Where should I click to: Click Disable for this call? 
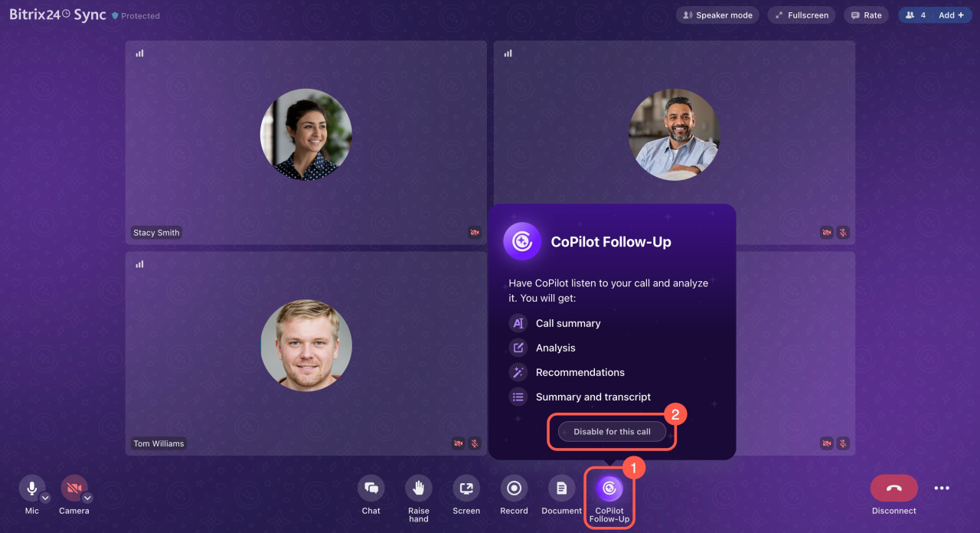(612, 432)
